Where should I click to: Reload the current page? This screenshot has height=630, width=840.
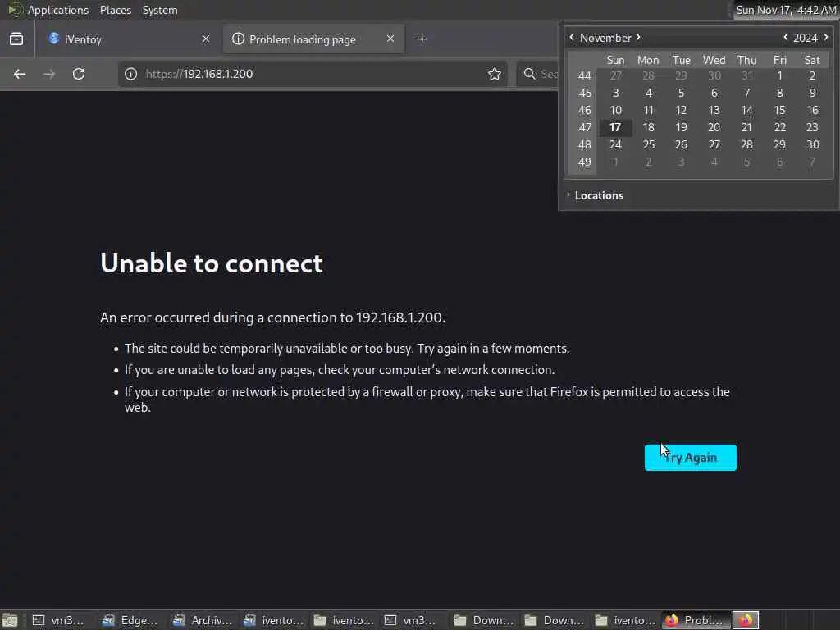(79, 74)
